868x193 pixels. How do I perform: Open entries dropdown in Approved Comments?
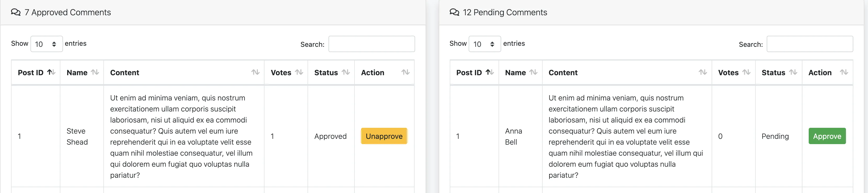tap(46, 44)
